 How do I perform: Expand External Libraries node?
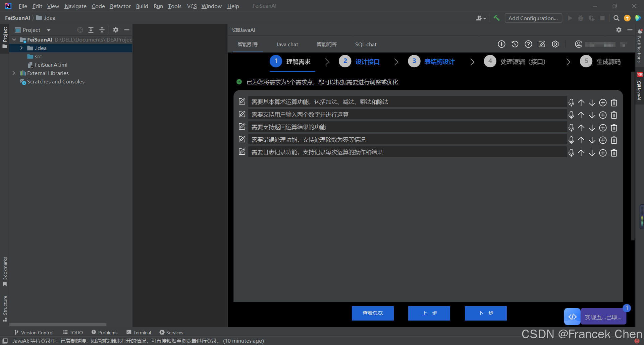coord(14,73)
